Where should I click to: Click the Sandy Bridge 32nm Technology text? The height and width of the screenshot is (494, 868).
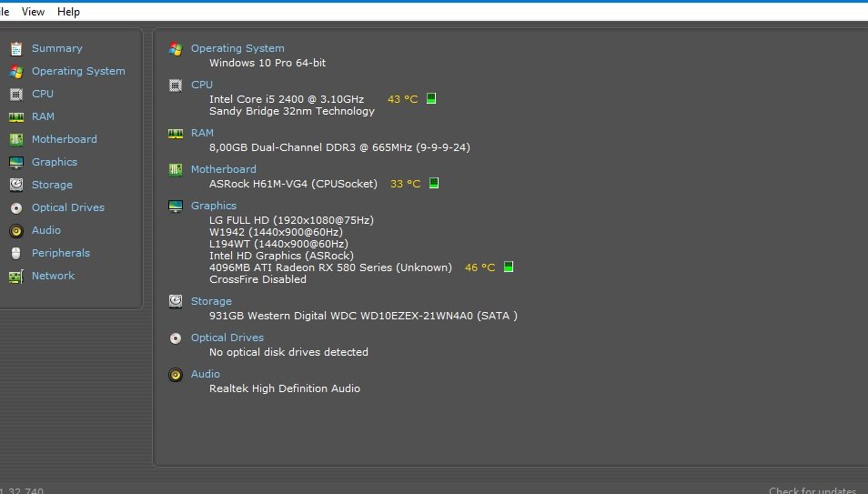tap(292, 111)
